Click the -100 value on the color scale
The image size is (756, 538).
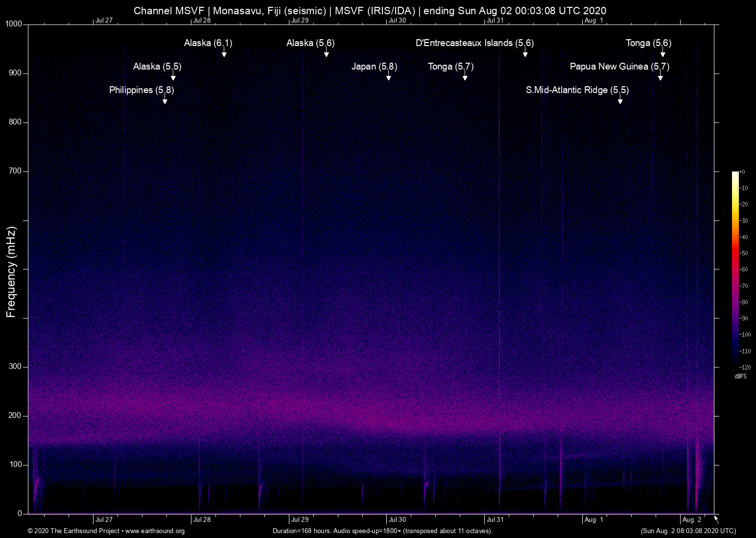[x=745, y=335]
